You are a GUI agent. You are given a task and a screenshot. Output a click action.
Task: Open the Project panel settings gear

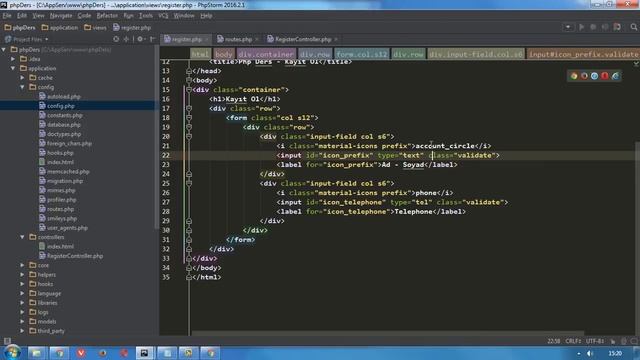[140, 39]
